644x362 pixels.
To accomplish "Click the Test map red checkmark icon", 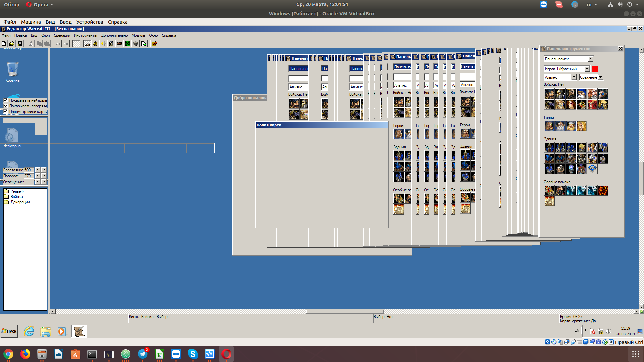I will tap(154, 44).
